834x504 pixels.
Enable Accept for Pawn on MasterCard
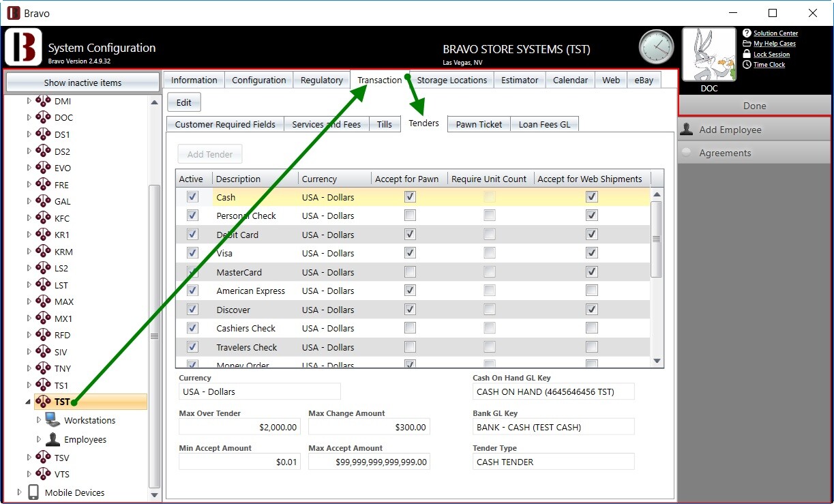(x=410, y=271)
